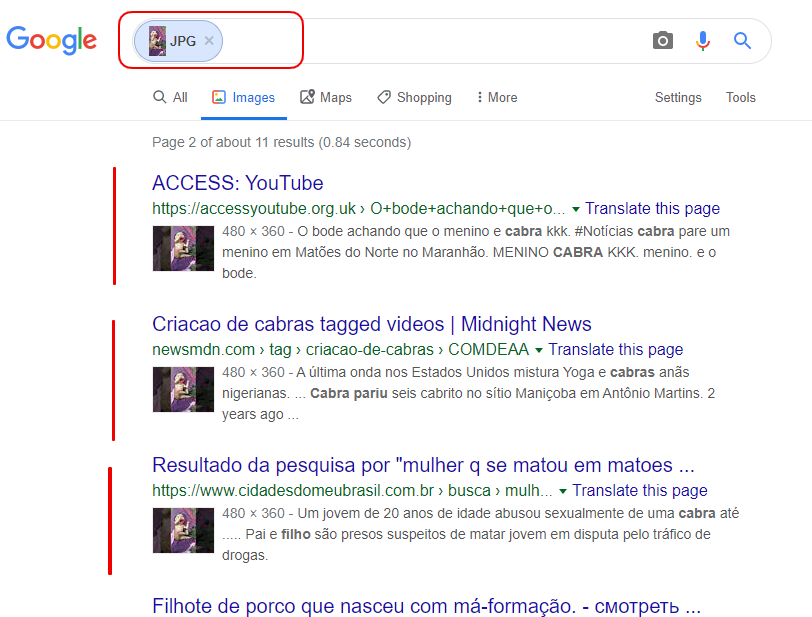Click the cidadesdomeubrasil result thumbnail
Screen dimensions: 812x617
click(x=183, y=530)
